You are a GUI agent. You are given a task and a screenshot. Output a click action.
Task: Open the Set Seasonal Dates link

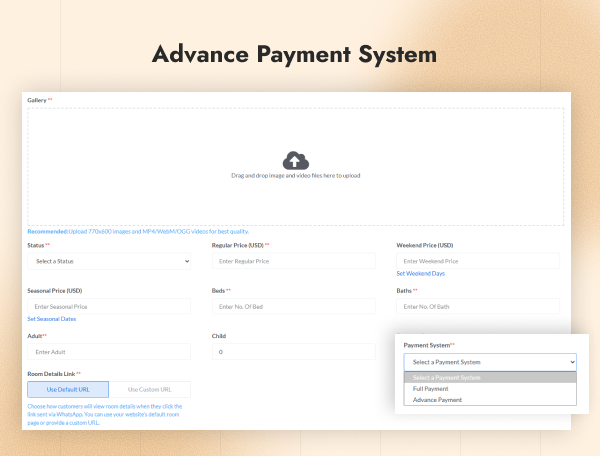52,319
